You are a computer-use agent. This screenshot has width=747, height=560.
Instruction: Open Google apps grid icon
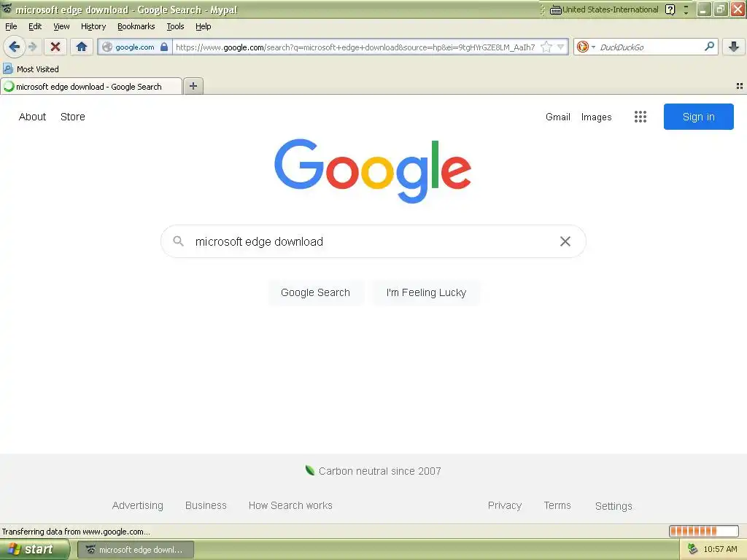click(640, 117)
